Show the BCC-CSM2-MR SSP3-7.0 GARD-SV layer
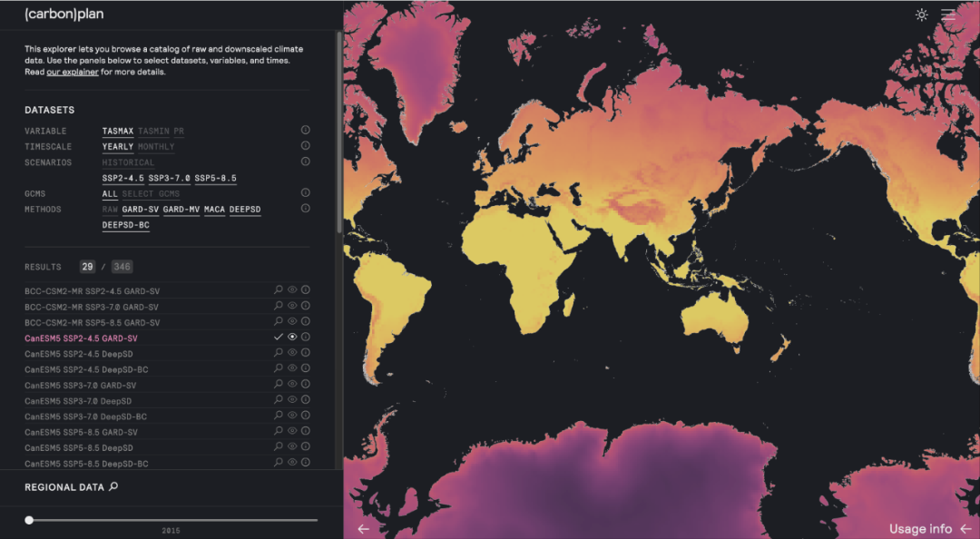This screenshot has width=980, height=539. (x=292, y=307)
